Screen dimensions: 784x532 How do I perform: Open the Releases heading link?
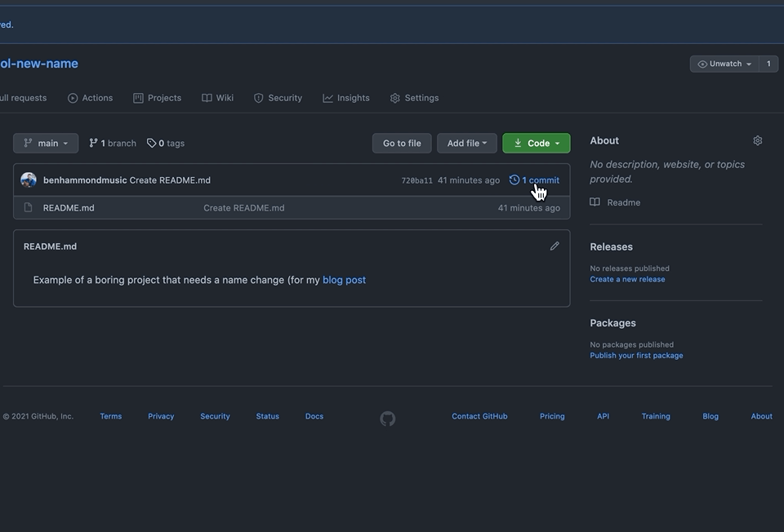click(611, 246)
